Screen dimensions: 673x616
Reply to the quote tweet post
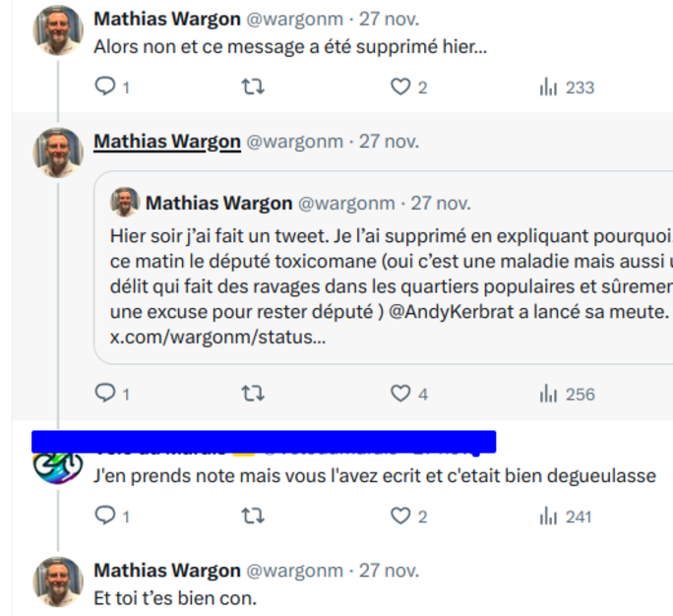coord(105,394)
